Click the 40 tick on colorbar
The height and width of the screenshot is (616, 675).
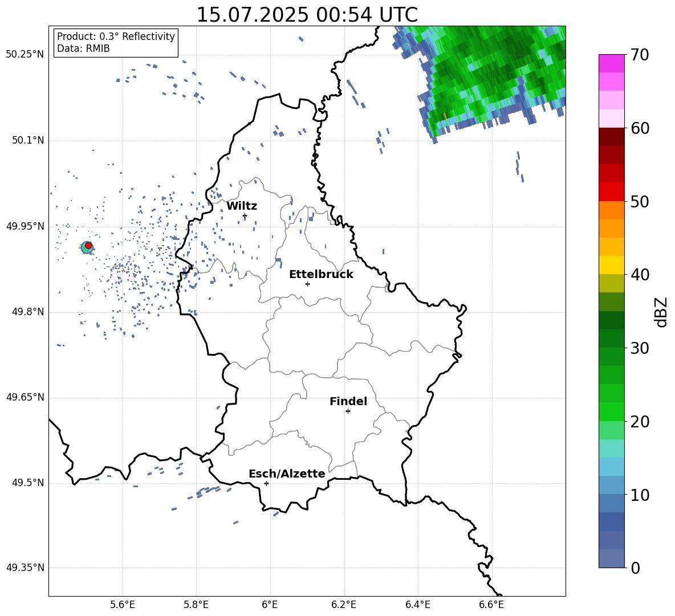coord(640,275)
